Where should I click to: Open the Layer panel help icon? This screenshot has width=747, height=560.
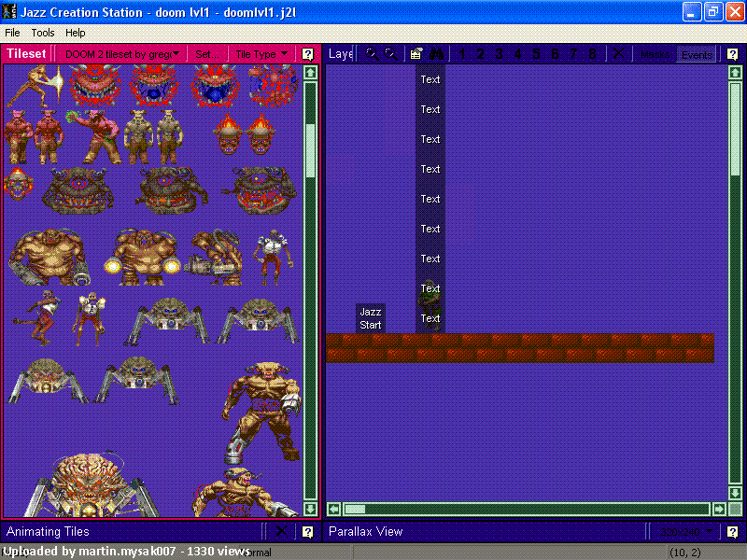733,54
